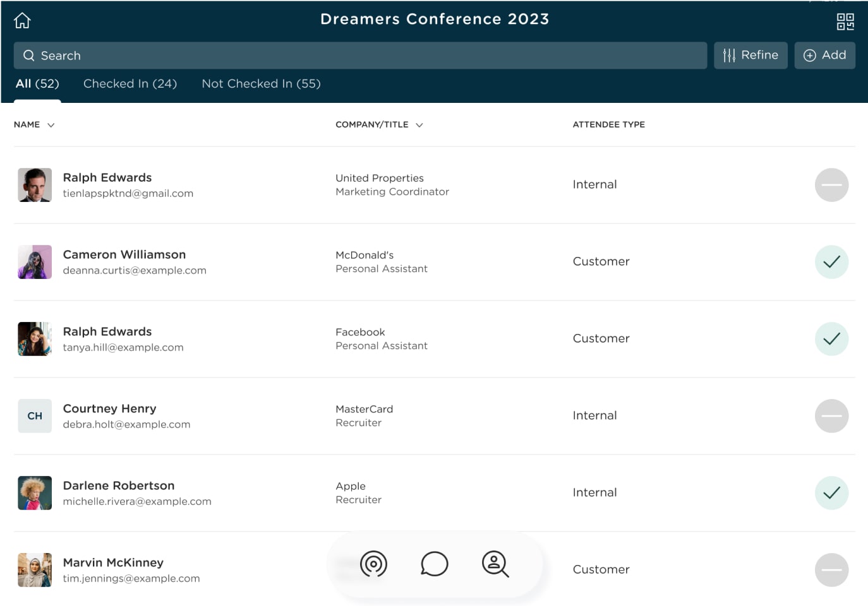Click email tienlapspktnd@gmail.com
Viewport: 868px width, 606px height.
coord(128,193)
